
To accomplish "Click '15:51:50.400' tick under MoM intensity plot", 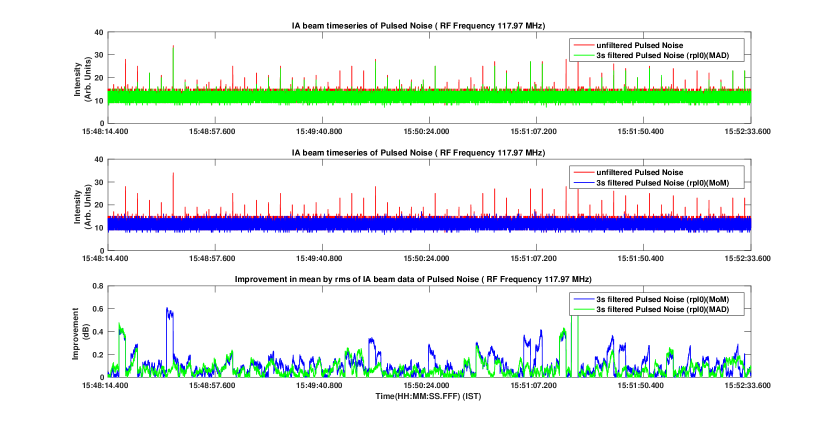I will [640, 258].
